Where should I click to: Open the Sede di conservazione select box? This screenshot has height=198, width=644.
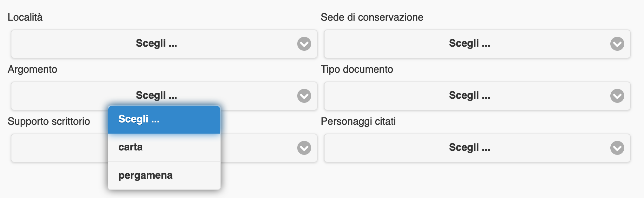477,44
